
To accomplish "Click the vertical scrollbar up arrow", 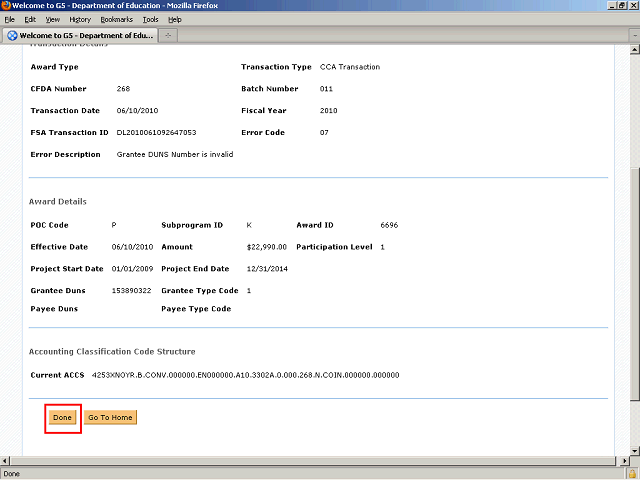I will pos(634,50).
